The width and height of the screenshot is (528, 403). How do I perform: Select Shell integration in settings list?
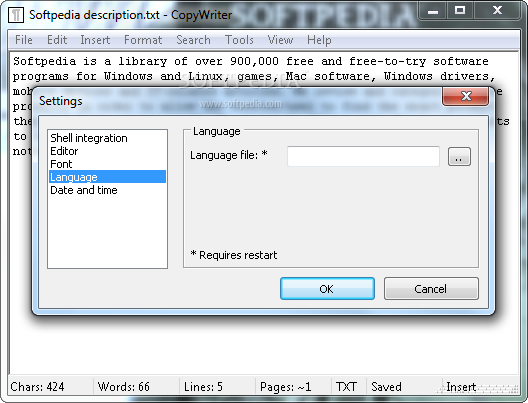coord(107,138)
